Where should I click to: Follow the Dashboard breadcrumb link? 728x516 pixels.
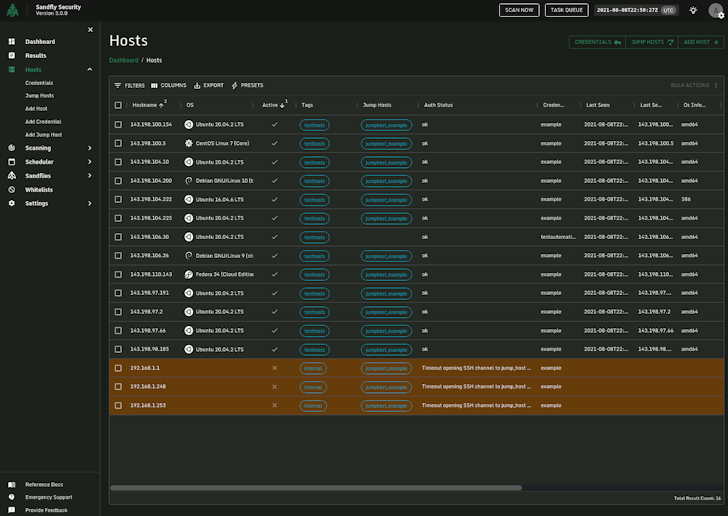[124, 60]
